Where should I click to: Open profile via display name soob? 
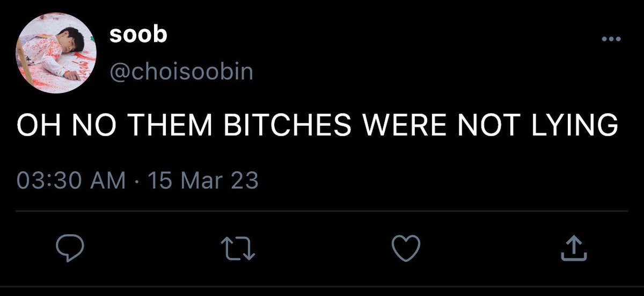tap(138, 35)
